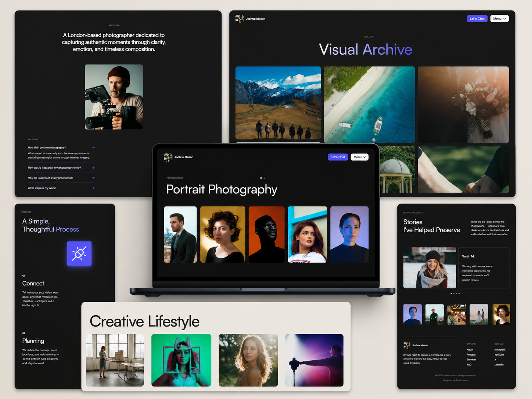Open the gazebo dome photo in gallery
The height and width of the screenshot is (399, 532).
(397, 169)
